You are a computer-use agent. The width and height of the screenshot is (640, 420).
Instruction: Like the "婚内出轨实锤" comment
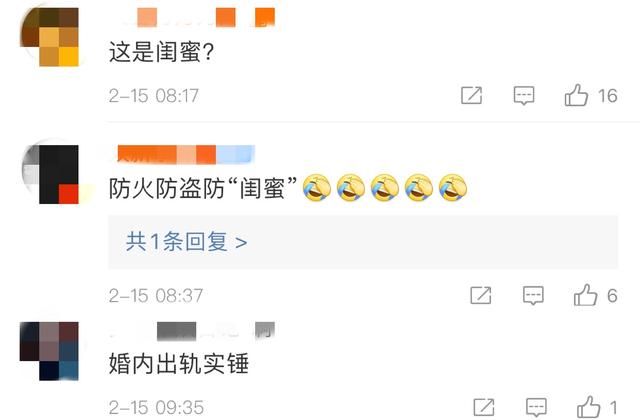588,407
